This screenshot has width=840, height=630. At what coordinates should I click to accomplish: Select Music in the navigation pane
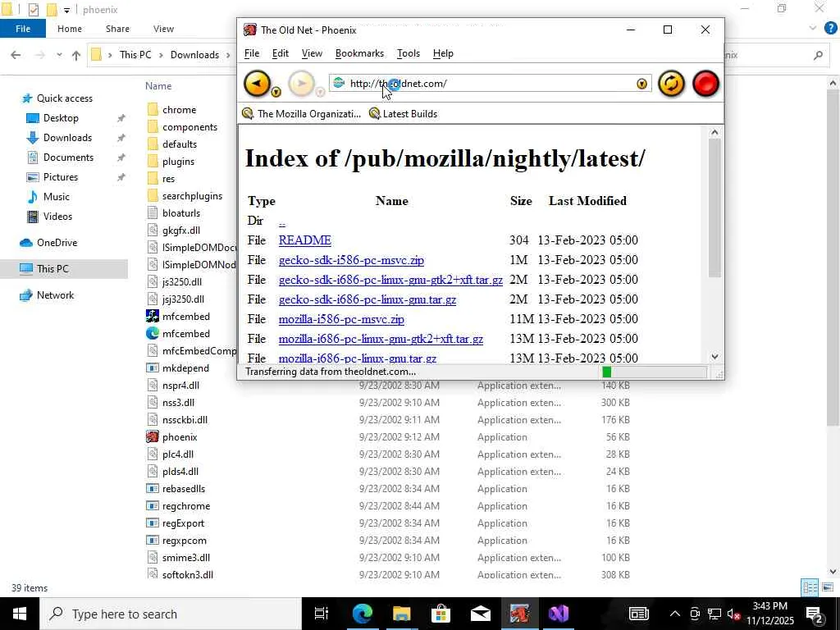(57, 197)
